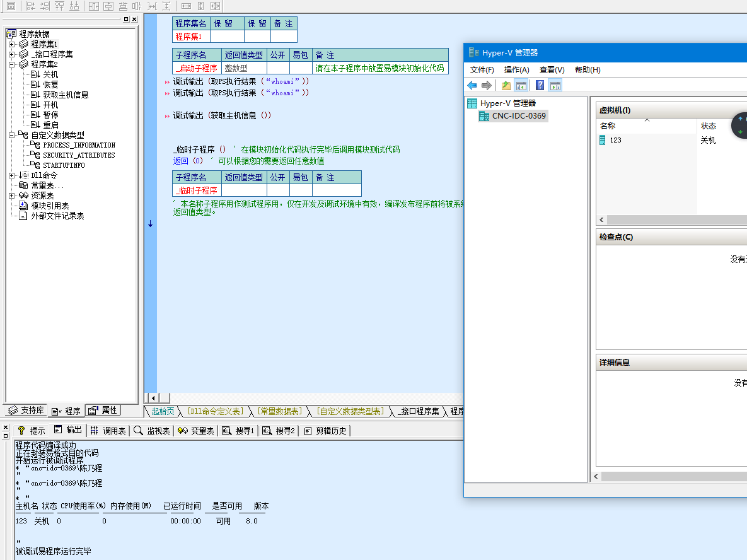Open the 文件(F) menu in Hyper-V

tap(482, 70)
